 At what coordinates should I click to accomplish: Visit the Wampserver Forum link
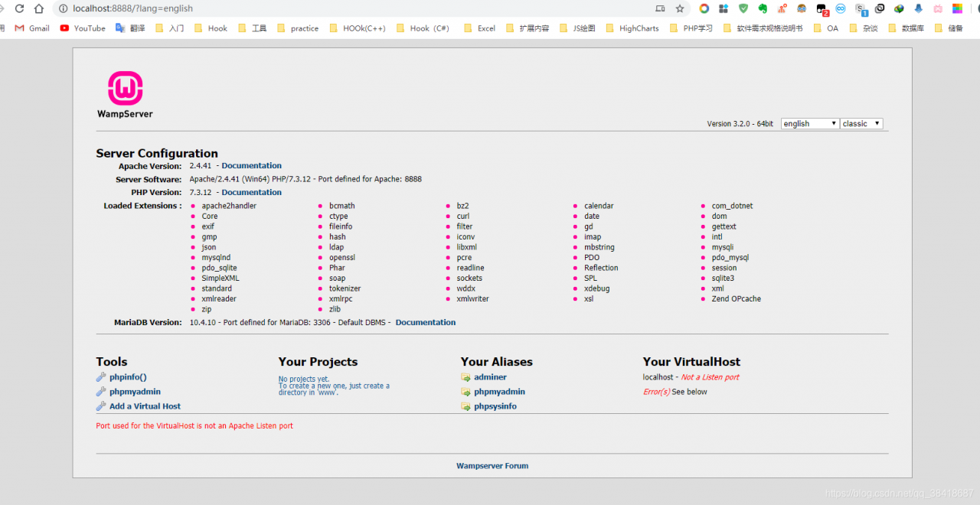(492, 465)
